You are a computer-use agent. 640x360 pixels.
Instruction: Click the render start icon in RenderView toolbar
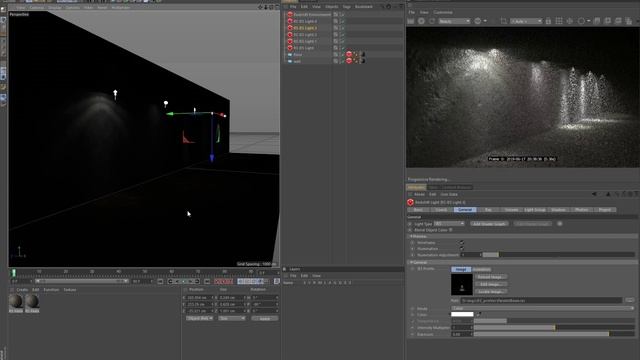point(411,21)
